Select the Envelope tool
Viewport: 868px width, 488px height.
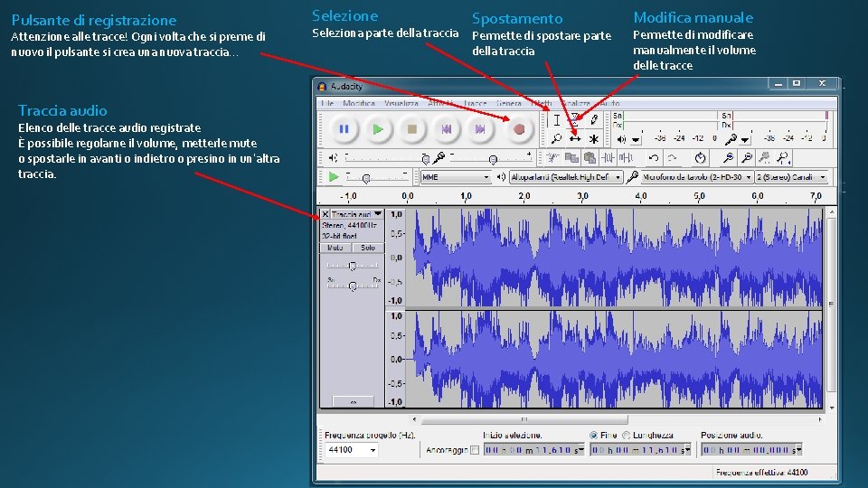tap(575, 120)
